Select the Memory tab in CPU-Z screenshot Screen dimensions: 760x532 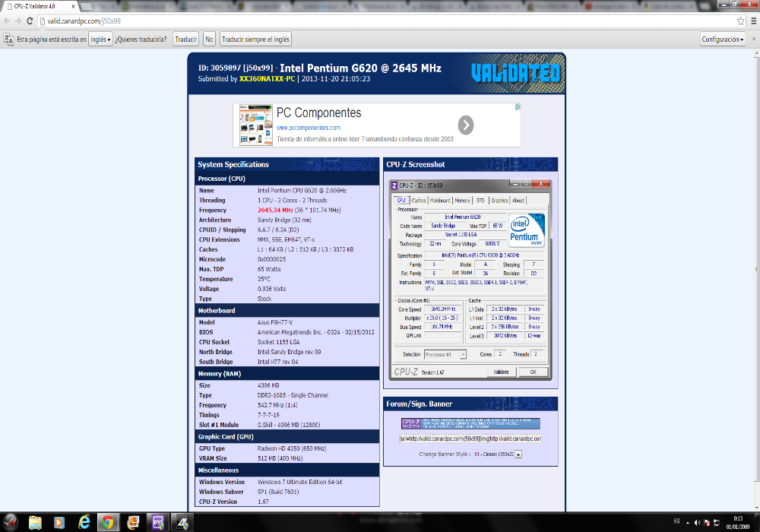pyautogui.click(x=462, y=201)
